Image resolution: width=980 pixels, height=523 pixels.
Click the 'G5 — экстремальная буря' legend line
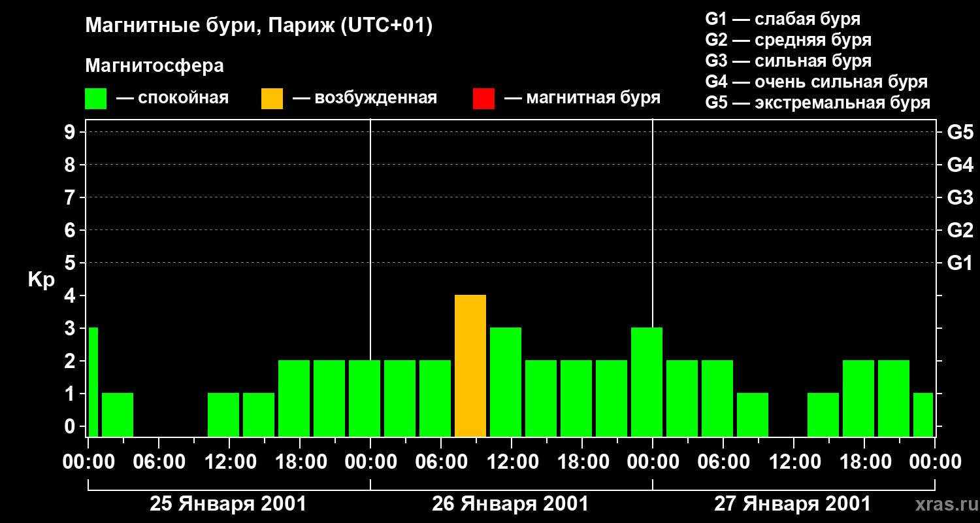pos(817,103)
